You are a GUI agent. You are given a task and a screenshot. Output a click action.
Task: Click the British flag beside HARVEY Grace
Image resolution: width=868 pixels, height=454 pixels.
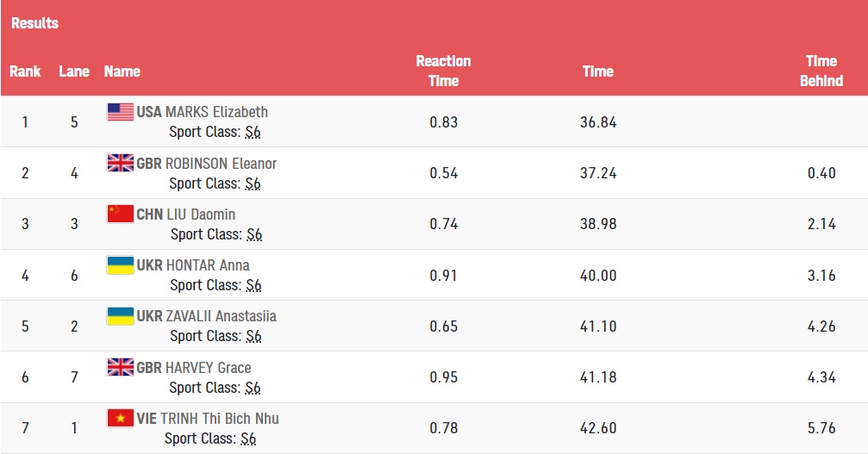pos(120,367)
